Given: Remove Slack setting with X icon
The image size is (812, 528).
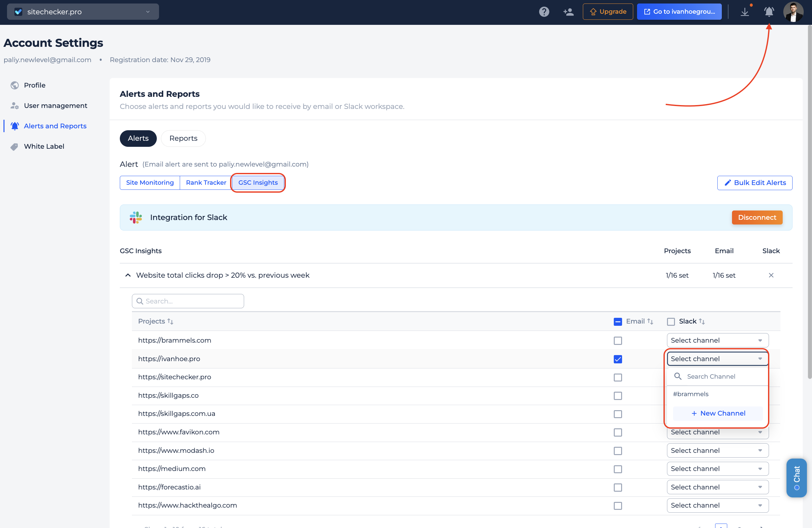Looking at the screenshot, I should point(771,275).
